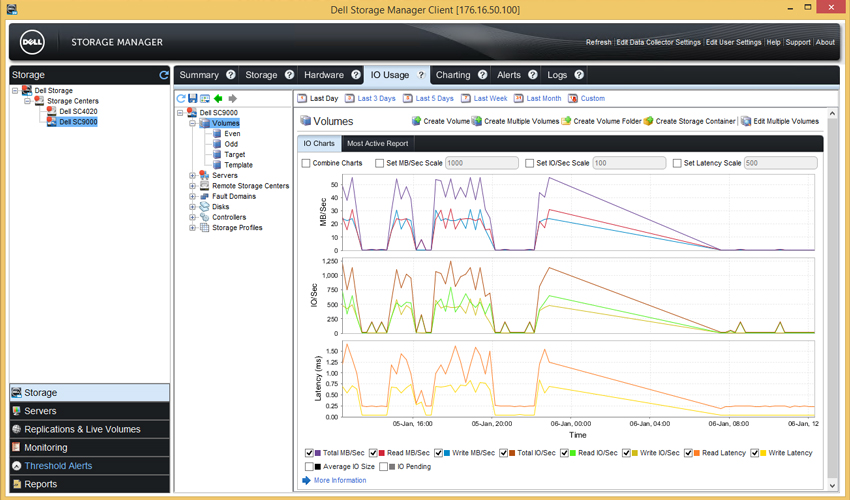The width and height of the screenshot is (850, 500).
Task: Open help icon beside IO Usage tab
Action: [x=421, y=75]
